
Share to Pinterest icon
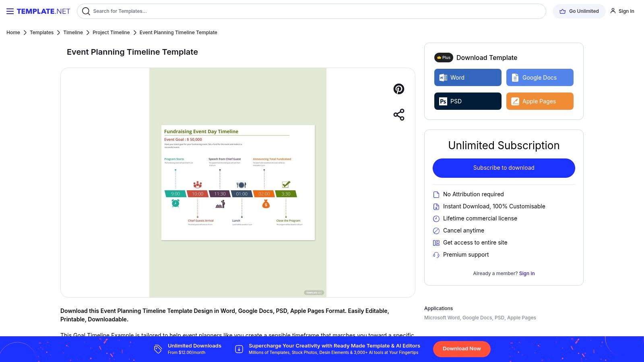(x=399, y=89)
